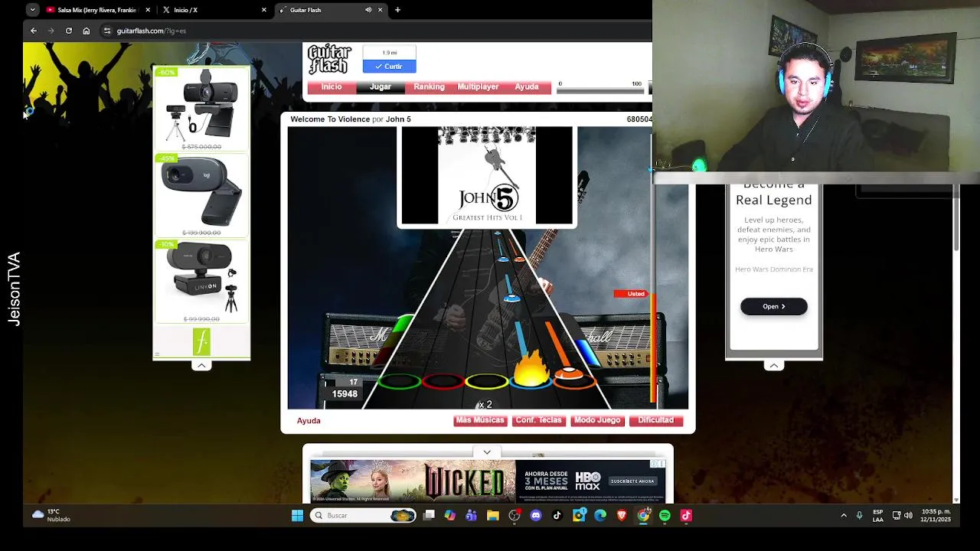Click the green Falabella logo in ad
Image resolution: width=980 pixels, height=551 pixels.
[x=201, y=341]
